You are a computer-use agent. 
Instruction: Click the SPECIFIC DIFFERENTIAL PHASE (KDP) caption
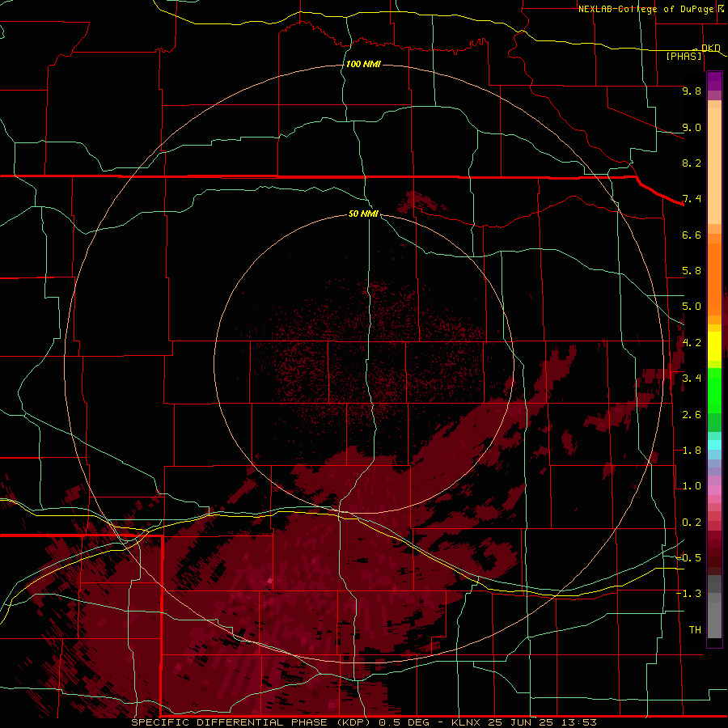point(252,722)
